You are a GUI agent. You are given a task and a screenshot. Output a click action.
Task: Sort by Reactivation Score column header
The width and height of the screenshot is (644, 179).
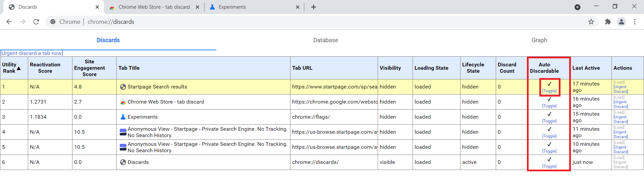pyautogui.click(x=50, y=68)
